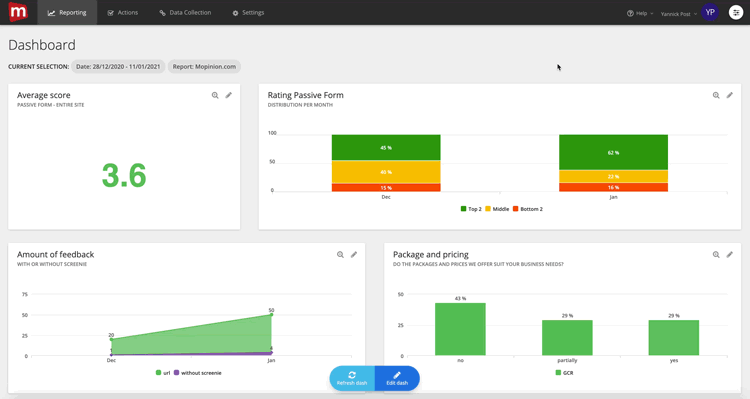
Task: Click the Package and pricing title
Action: pos(430,255)
